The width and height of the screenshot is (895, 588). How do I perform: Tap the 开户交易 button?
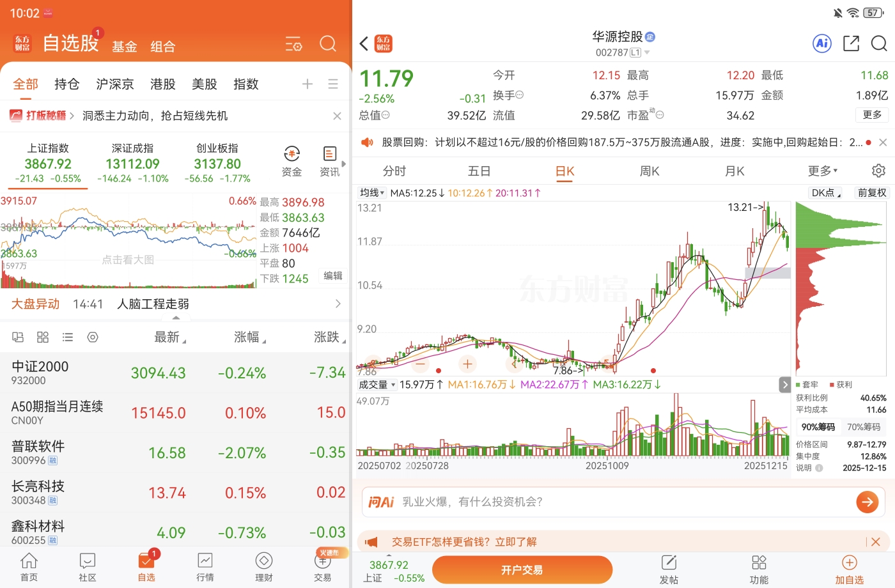tap(522, 570)
